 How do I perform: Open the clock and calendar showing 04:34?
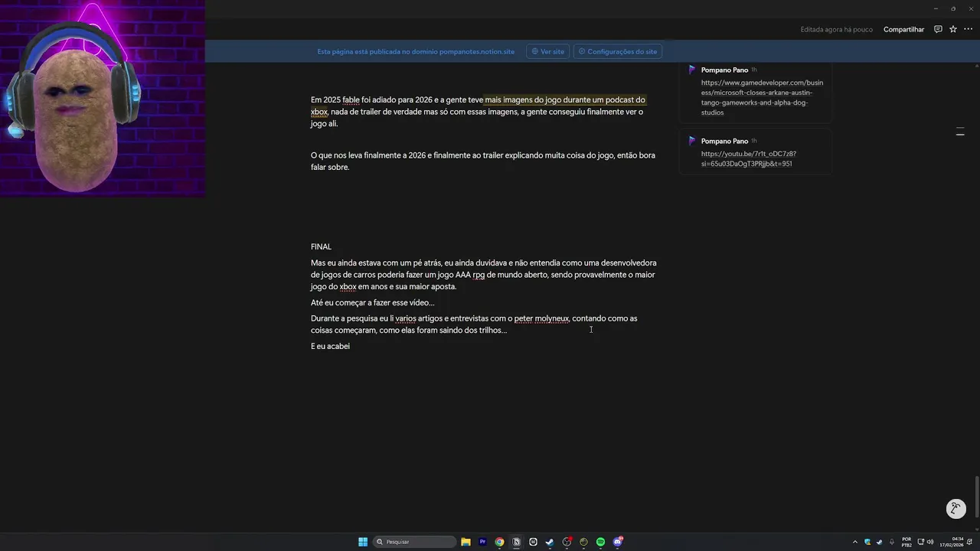(x=952, y=542)
